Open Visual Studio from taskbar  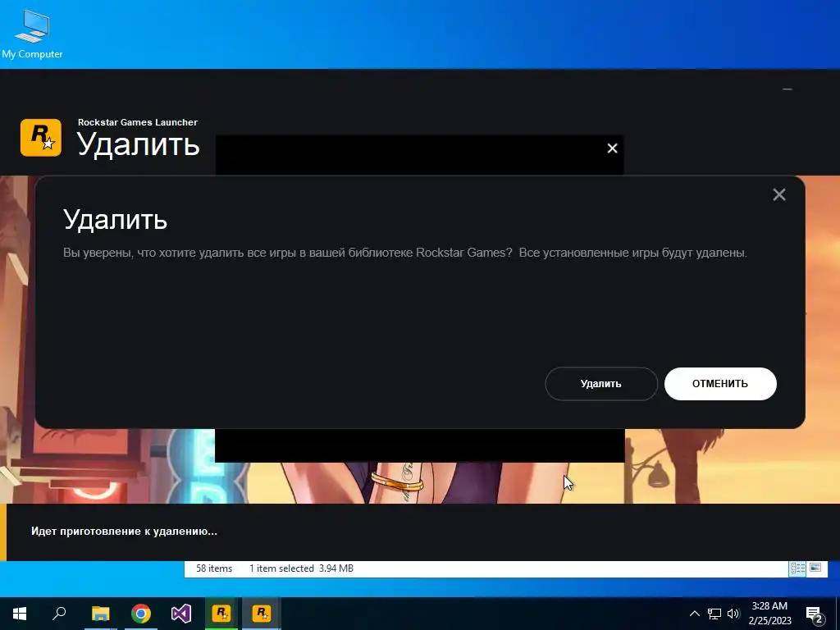181,614
